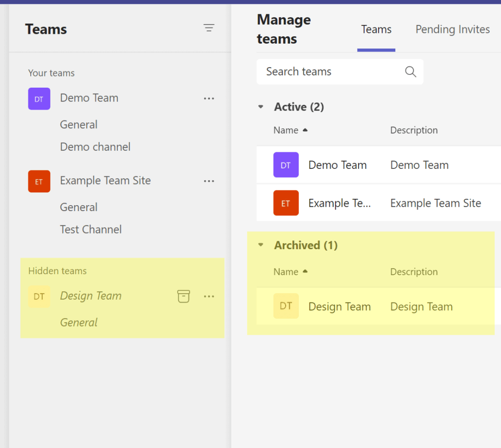Image resolution: width=501 pixels, height=448 pixels.
Task: Click Demo Team description cell
Action: point(419,165)
